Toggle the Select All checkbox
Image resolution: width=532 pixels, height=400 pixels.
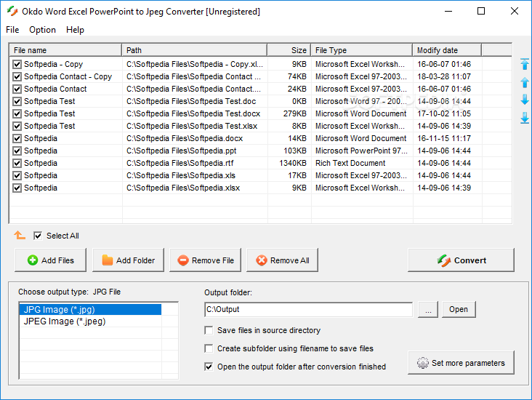tap(38, 236)
